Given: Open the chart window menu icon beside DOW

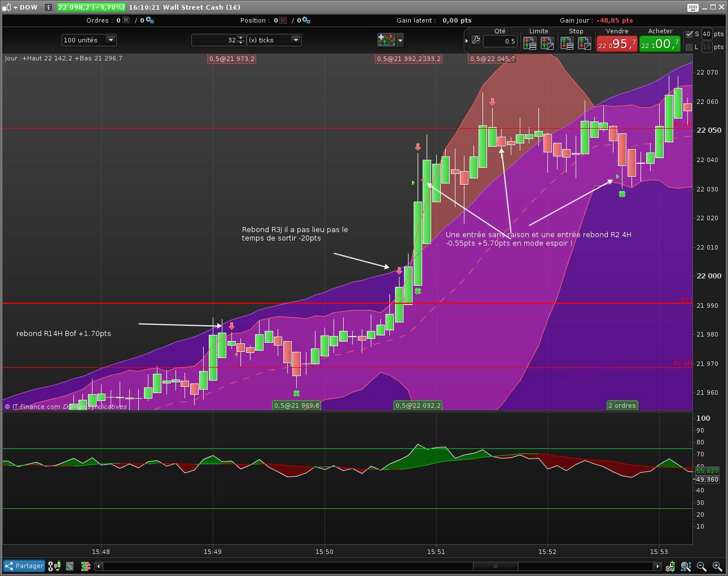Looking at the screenshot, I should click(x=6, y=7).
